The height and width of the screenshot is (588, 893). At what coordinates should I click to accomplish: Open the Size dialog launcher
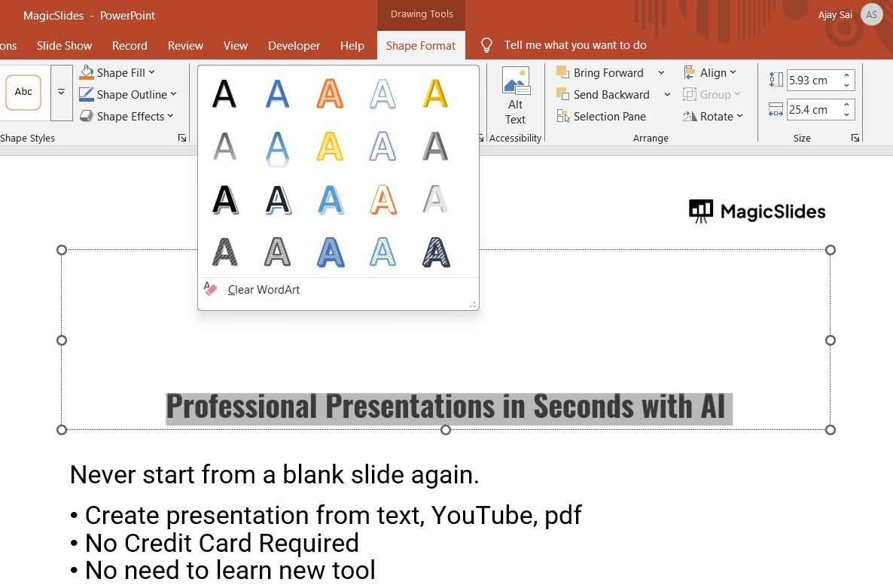coord(855,138)
